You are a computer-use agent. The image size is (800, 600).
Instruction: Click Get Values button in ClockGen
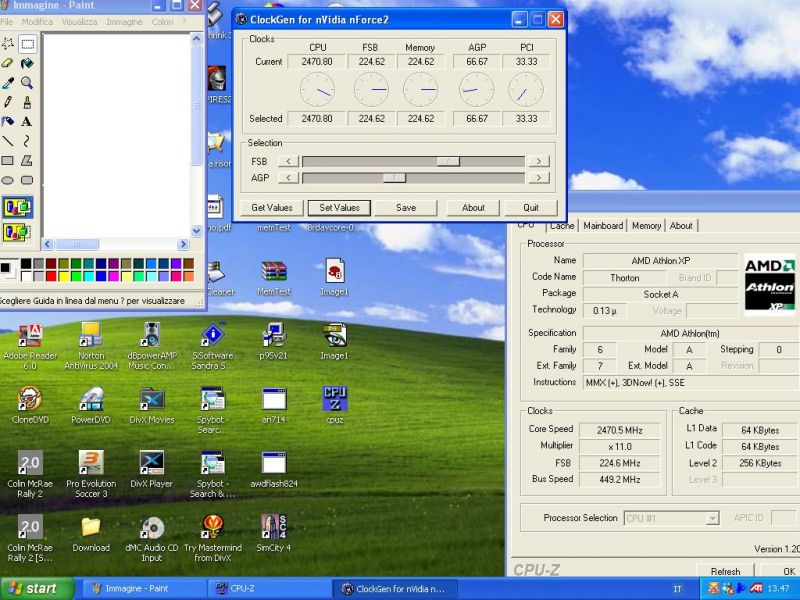click(272, 208)
